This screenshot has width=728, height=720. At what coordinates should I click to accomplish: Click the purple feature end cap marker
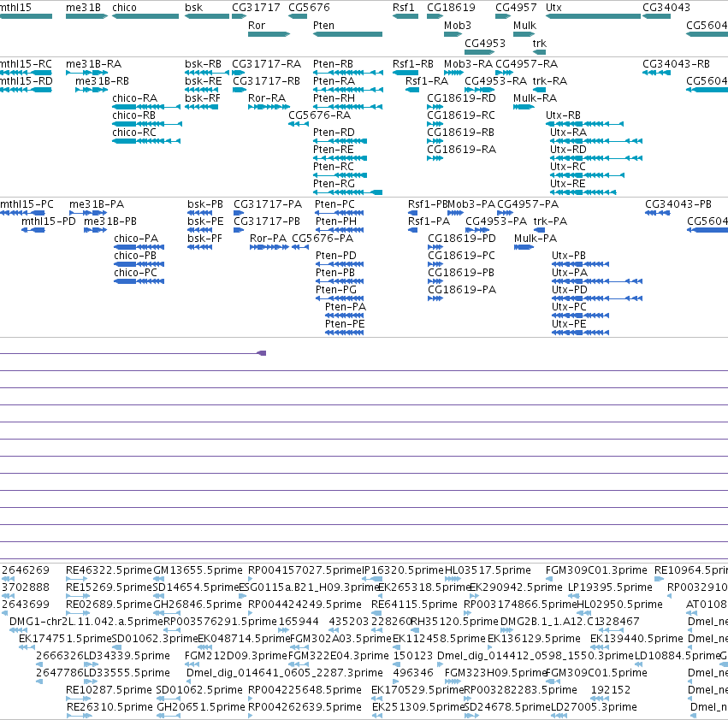[x=262, y=353]
